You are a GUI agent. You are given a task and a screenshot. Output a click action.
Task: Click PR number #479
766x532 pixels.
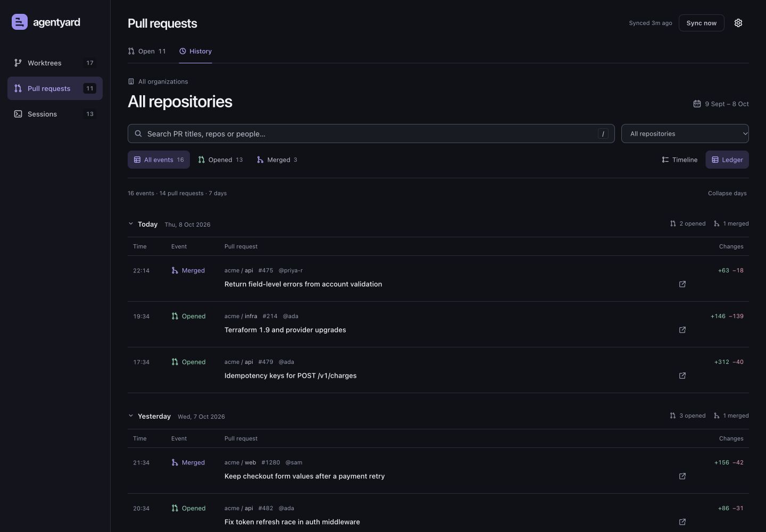265,362
